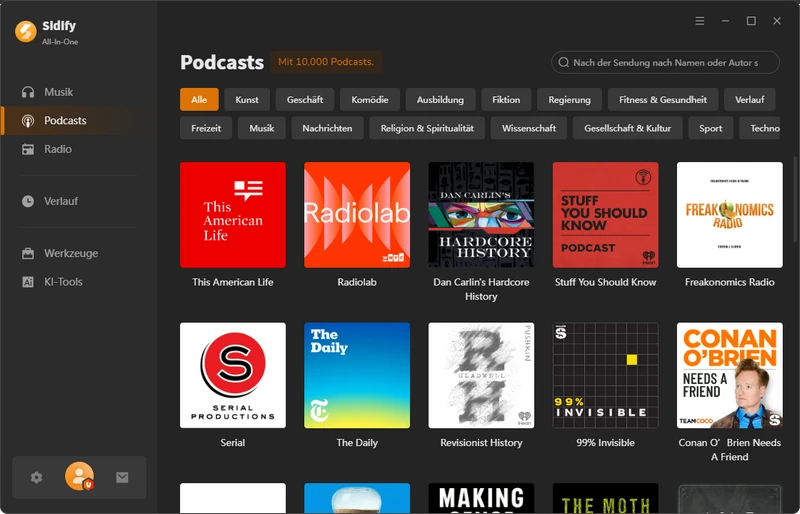The image size is (800, 514).
Task: Click the Stuff You Should Know title
Action: tap(606, 282)
